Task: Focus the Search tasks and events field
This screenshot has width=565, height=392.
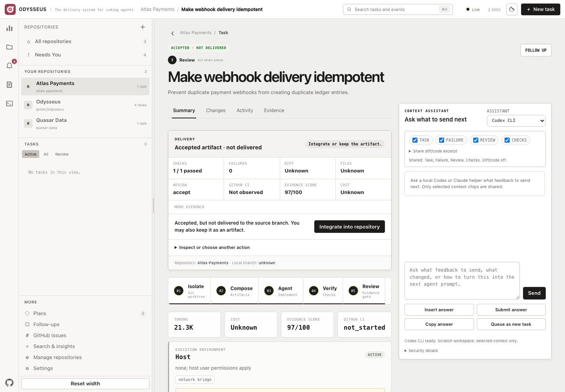Action: (x=398, y=9)
